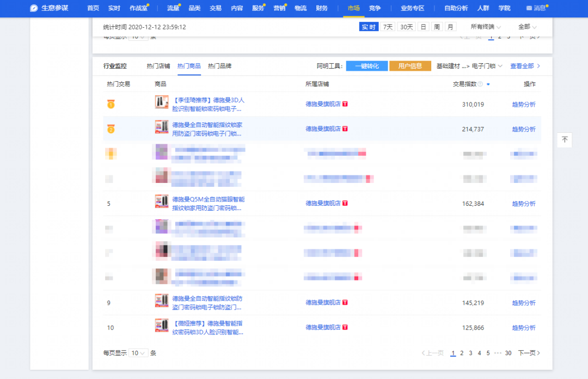588x379 pixels.
Task: Open bottom 每页显示 10 page size dropdown
Action: (138, 353)
